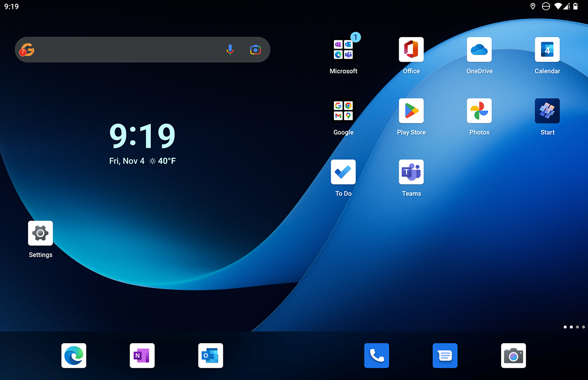Viewport: 588px width, 380px height.
Task: Tap the Google doodle logo in search bar
Action: [27, 50]
